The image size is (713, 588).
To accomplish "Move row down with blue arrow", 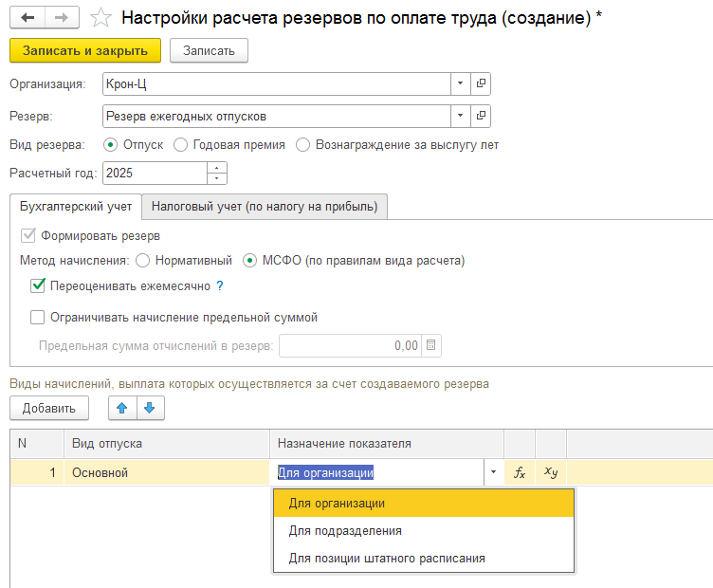I will 151,409.
